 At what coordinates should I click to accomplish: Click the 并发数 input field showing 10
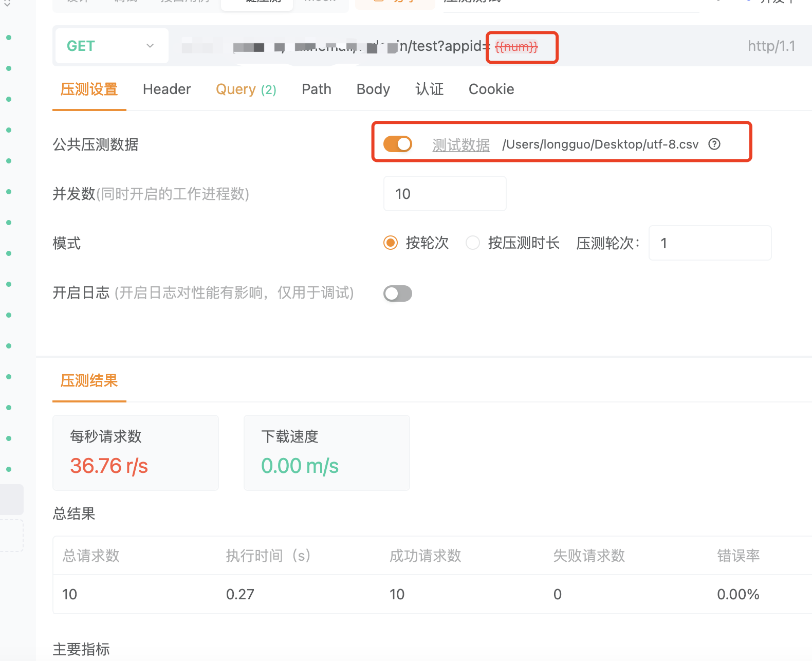[445, 194]
